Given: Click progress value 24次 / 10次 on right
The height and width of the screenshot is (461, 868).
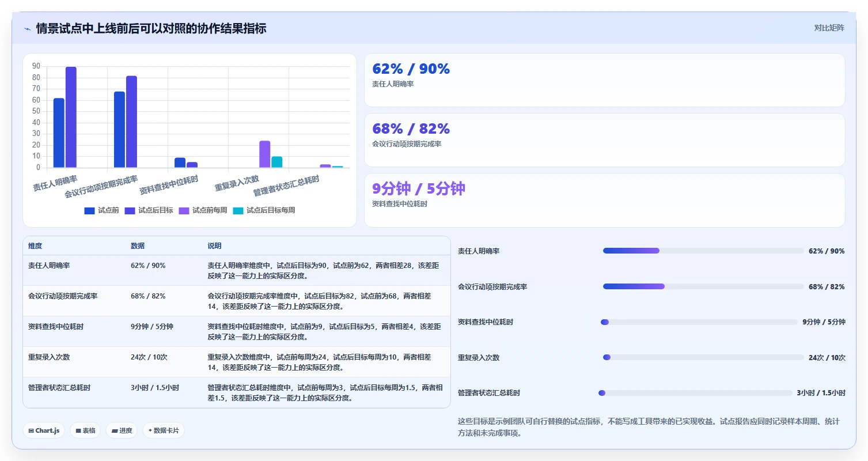Looking at the screenshot, I should click(x=827, y=358).
